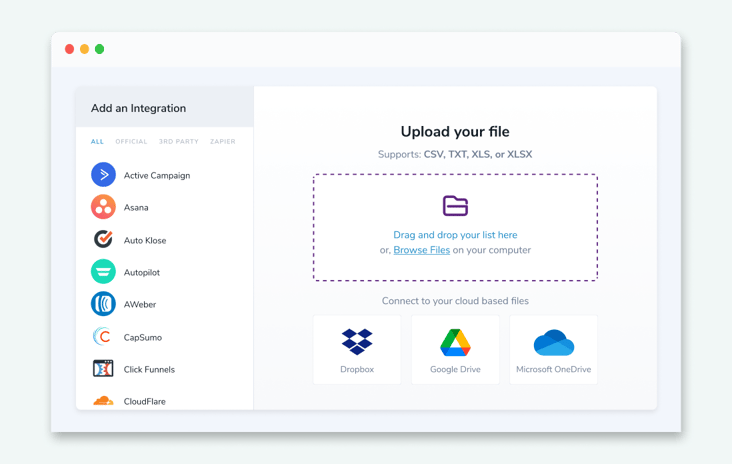Connect Google Drive storage
Viewport: 732px width, 464px height.
coord(455,350)
